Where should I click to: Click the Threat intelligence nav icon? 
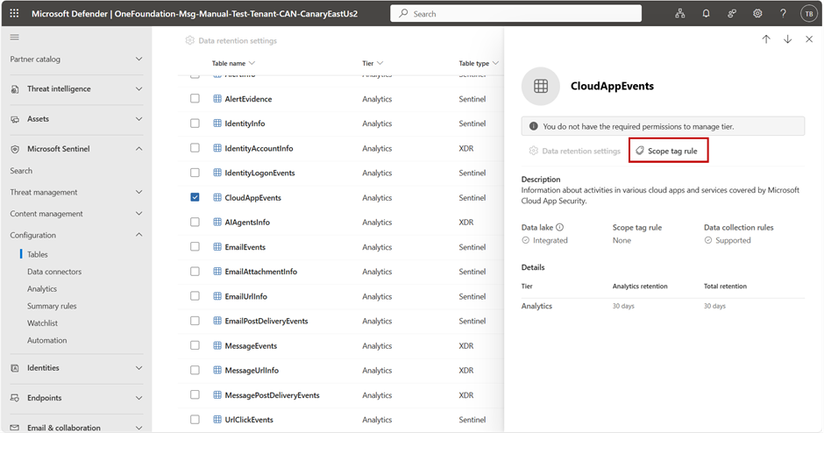pyautogui.click(x=15, y=89)
